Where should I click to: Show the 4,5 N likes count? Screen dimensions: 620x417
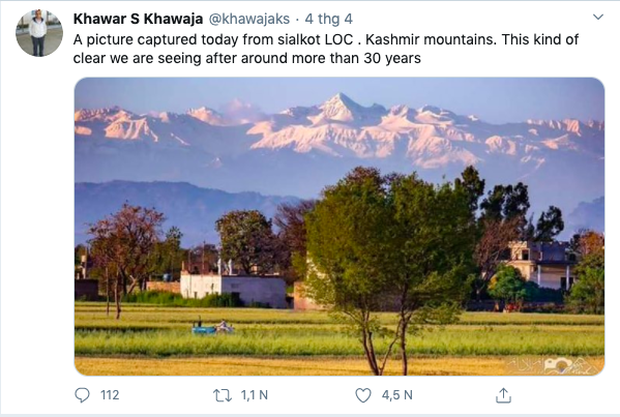click(397, 395)
